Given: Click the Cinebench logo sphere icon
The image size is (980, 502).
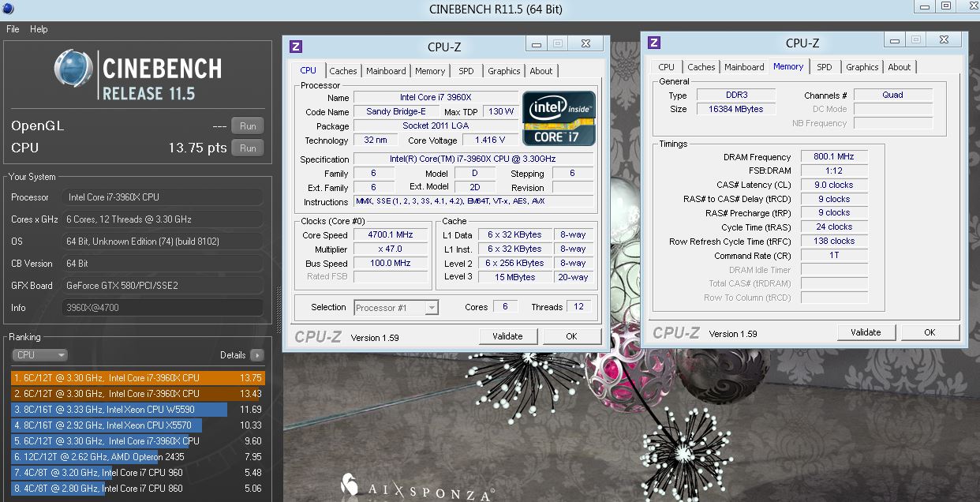Looking at the screenshot, I should tap(74, 69).
